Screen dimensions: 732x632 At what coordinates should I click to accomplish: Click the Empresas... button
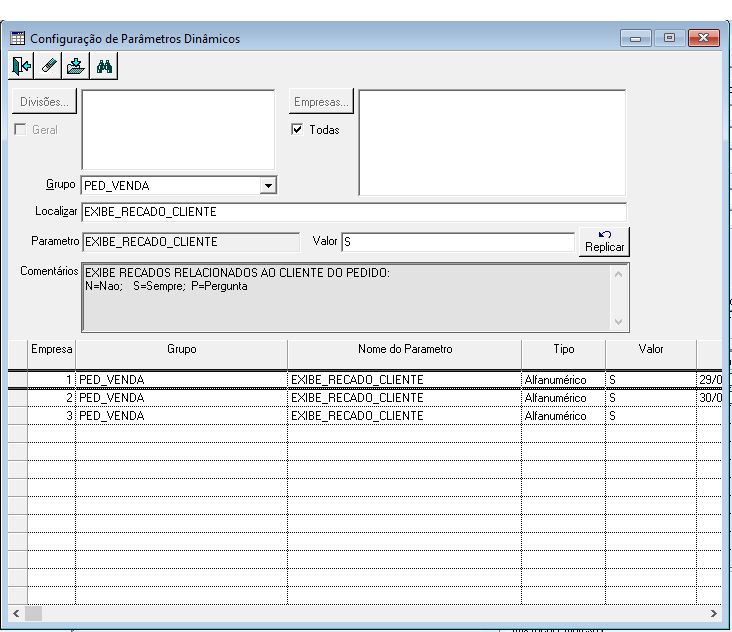coord(321,101)
